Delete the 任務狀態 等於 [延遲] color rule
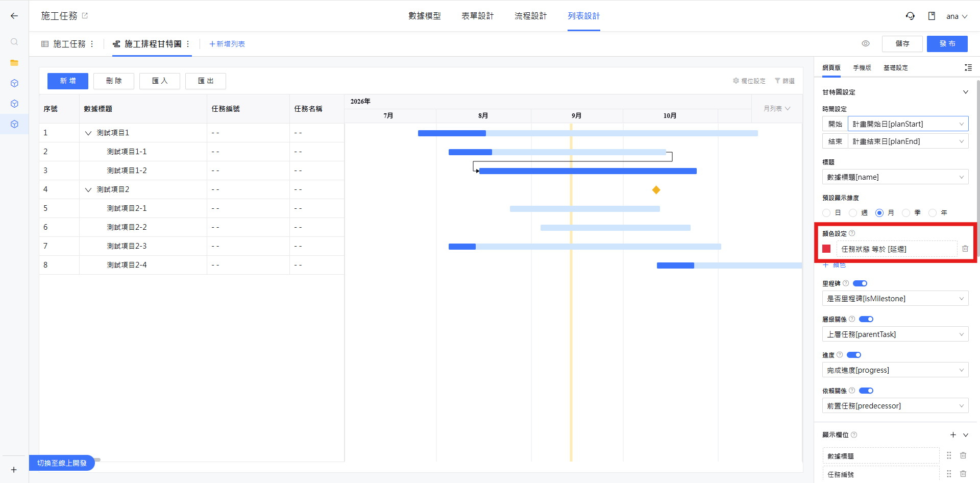Screen dimensions: 980x483 coord(965,249)
